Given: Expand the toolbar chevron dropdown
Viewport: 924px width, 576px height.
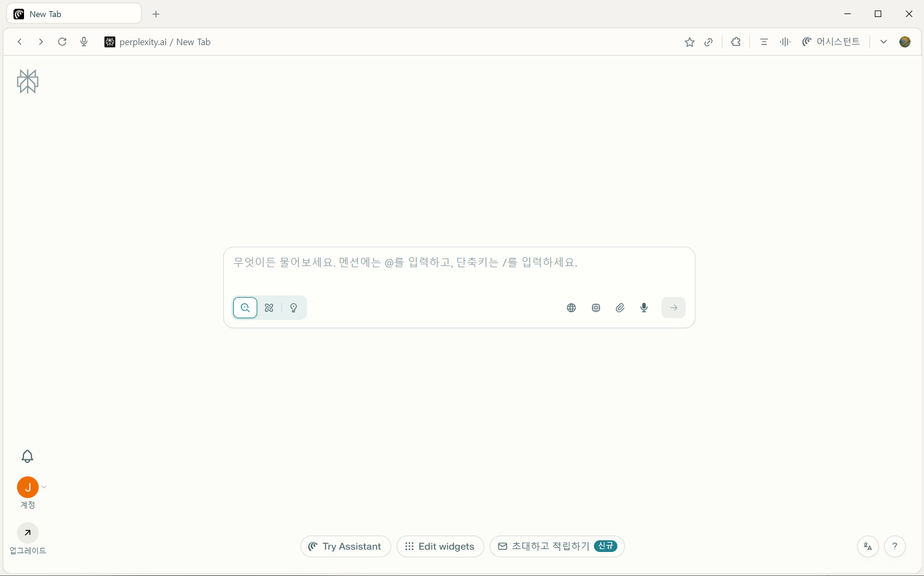Looking at the screenshot, I should click(884, 42).
